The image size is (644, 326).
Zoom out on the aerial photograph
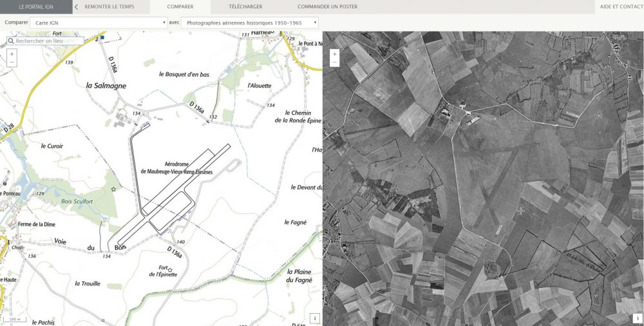[334, 63]
